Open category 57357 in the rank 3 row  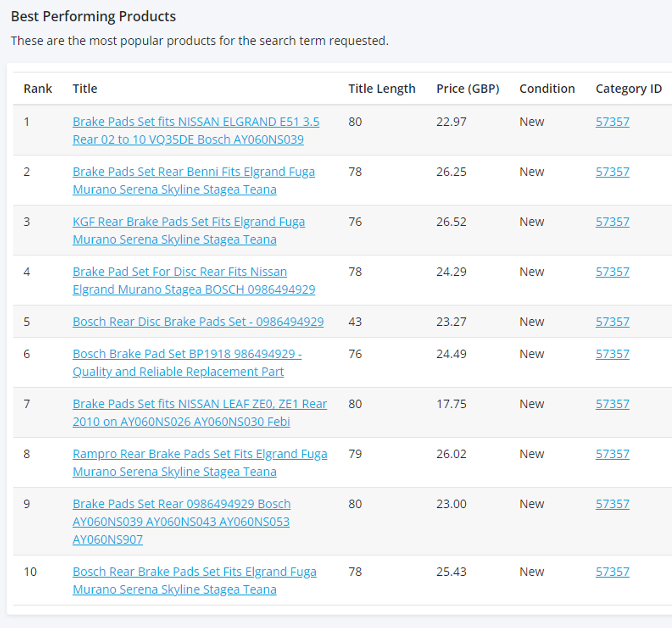(x=612, y=222)
